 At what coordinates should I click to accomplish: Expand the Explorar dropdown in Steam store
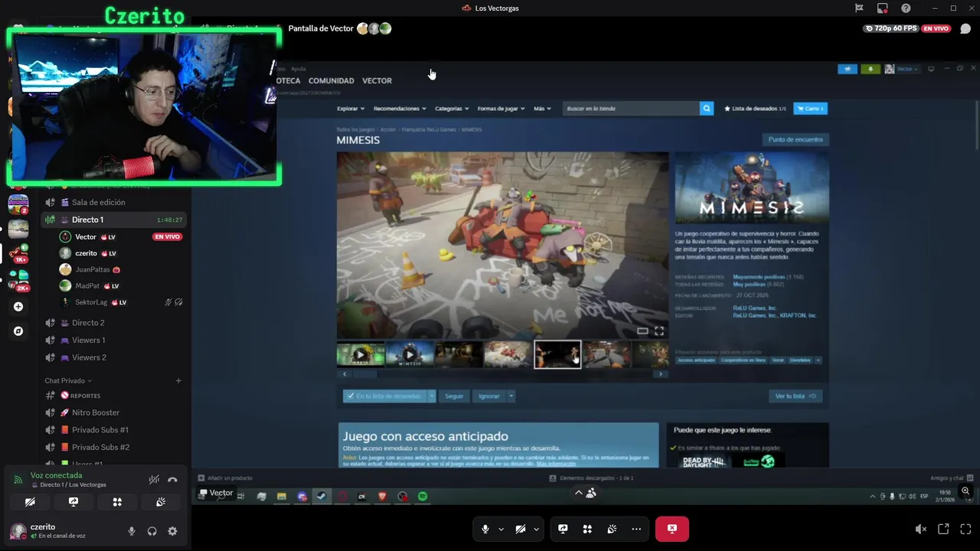point(351,109)
